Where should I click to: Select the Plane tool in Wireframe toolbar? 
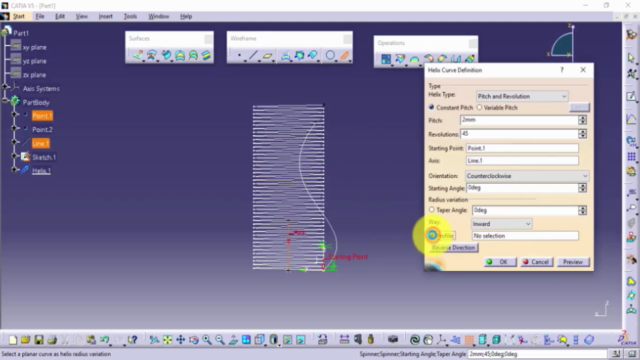click(267, 55)
